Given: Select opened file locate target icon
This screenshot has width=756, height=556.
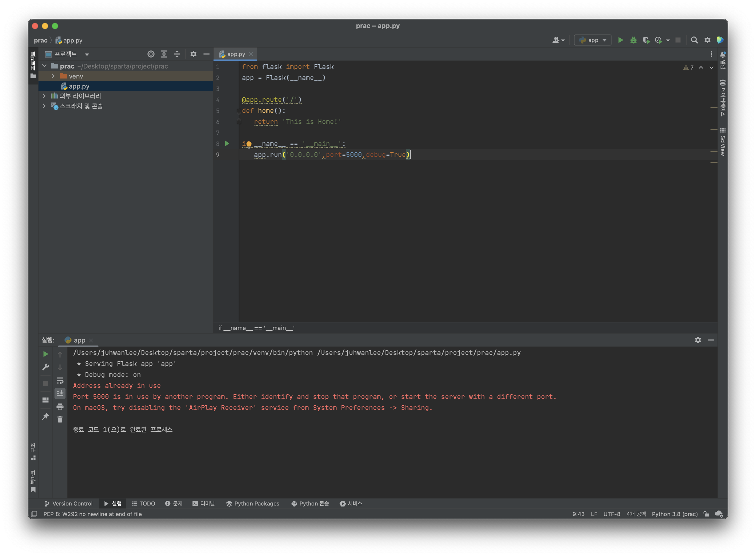Looking at the screenshot, I should tap(151, 54).
